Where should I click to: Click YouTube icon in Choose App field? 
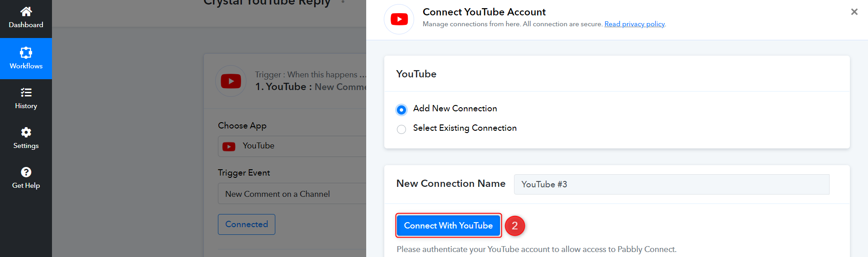[229, 146]
